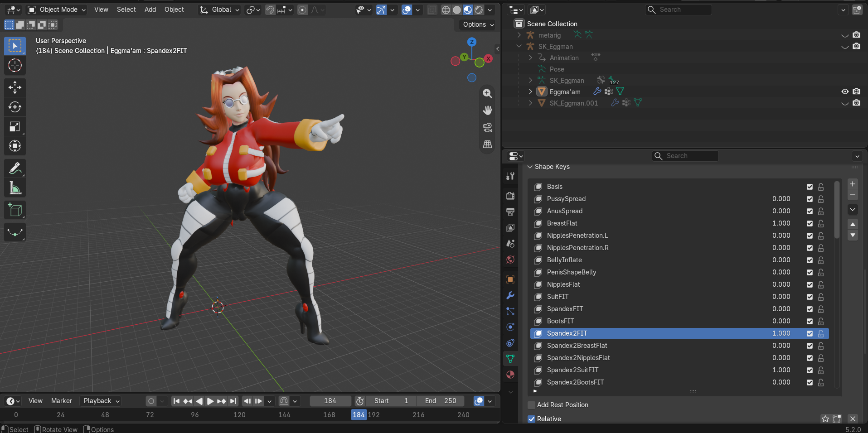Expand the Eggma'am tree item
This screenshot has height=433, width=868.
(530, 91)
